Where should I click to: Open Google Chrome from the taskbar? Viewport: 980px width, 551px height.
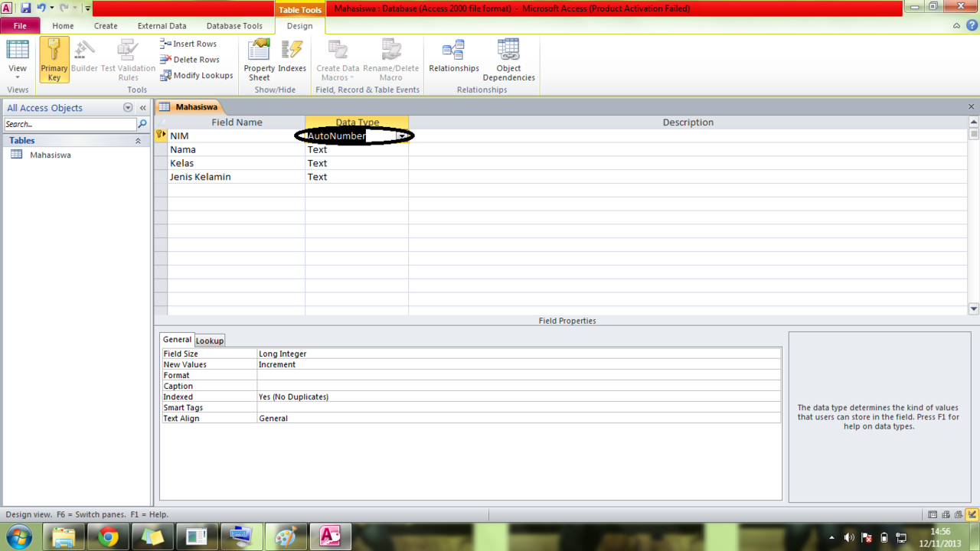click(x=108, y=537)
